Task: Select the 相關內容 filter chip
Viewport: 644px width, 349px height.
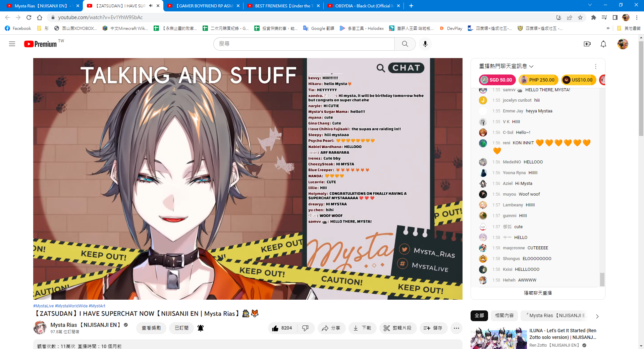Action: click(504, 315)
